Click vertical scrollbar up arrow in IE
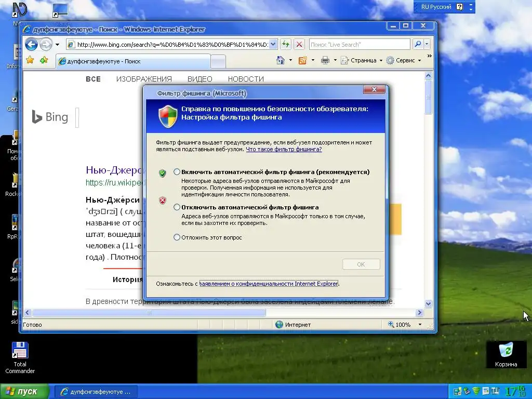The height and width of the screenshot is (399, 532). pyautogui.click(x=428, y=76)
